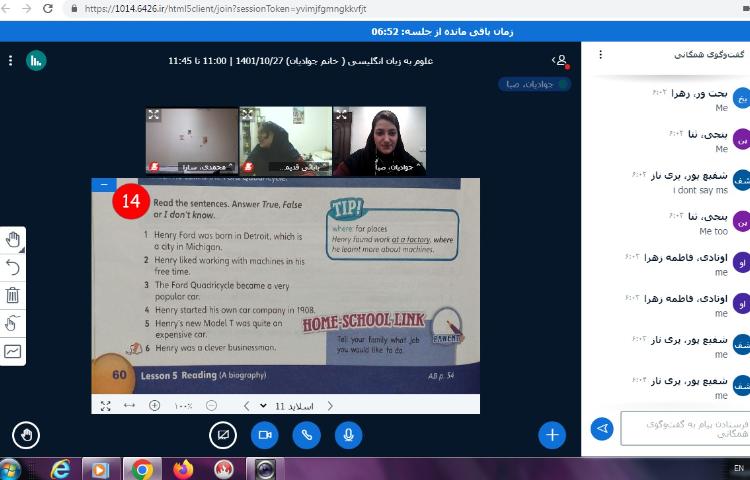Open the محمدی سارا webcam name dropdown
This screenshot has height=480, width=750.
pyautogui.click(x=207, y=167)
